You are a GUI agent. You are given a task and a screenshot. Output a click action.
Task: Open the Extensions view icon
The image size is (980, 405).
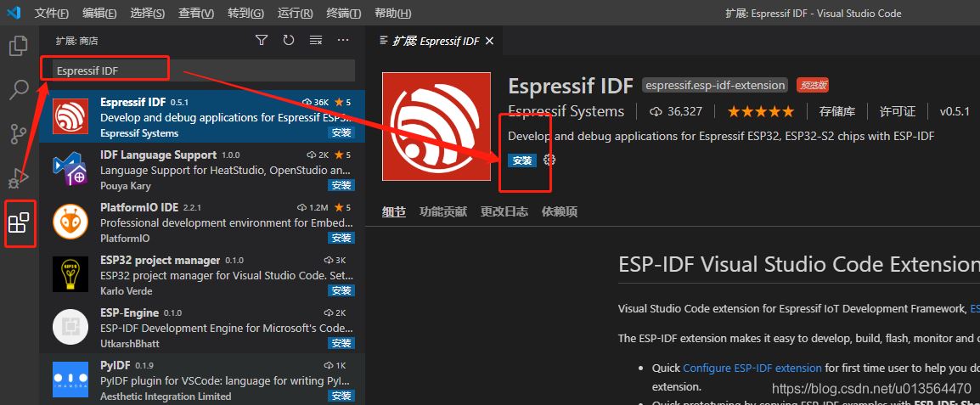(19, 222)
